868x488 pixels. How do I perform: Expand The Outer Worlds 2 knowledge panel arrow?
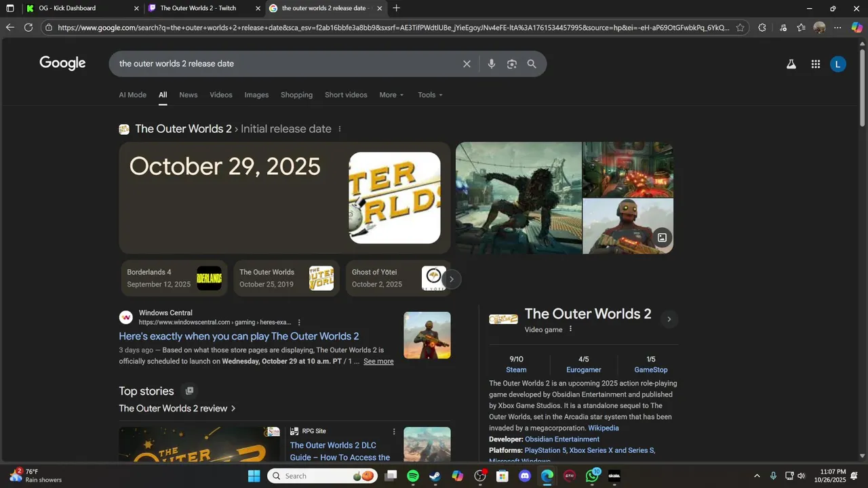click(x=669, y=319)
